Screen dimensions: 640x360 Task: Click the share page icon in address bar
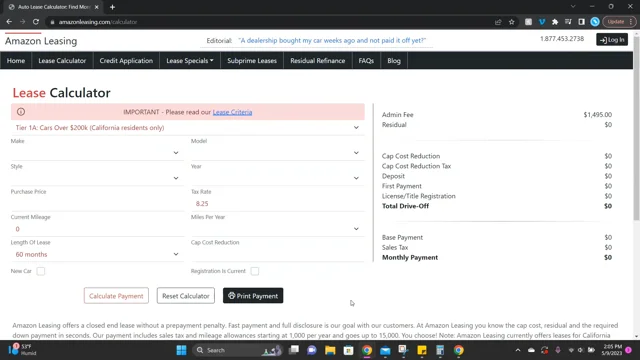pos(498,22)
